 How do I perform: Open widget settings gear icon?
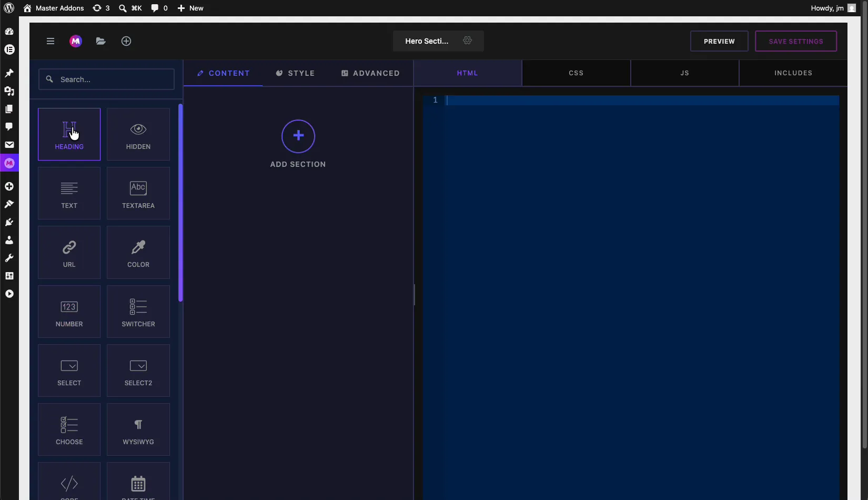pyautogui.click(x=467, y=41)
